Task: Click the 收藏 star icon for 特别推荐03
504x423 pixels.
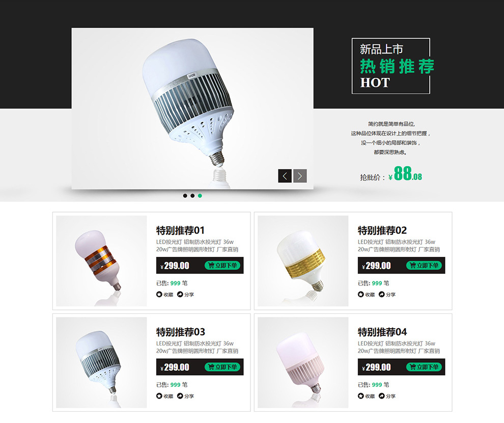Action: tap(159, 396)
